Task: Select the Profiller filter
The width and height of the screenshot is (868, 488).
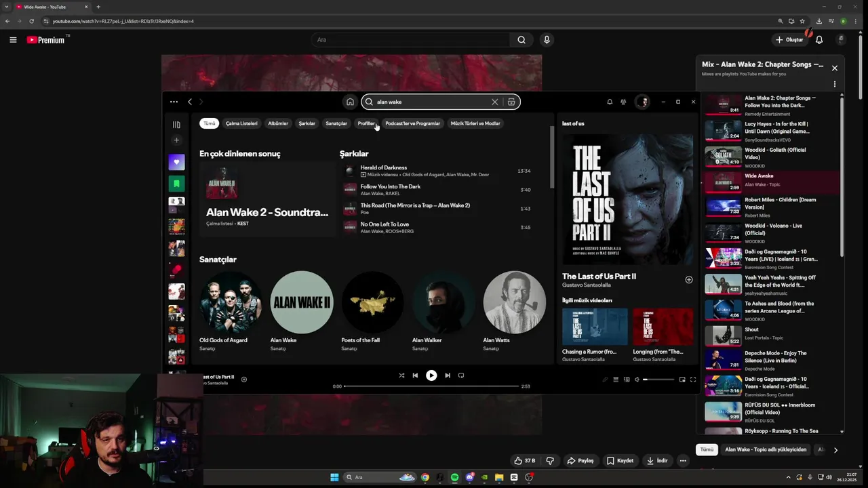Action: [366, 123]
